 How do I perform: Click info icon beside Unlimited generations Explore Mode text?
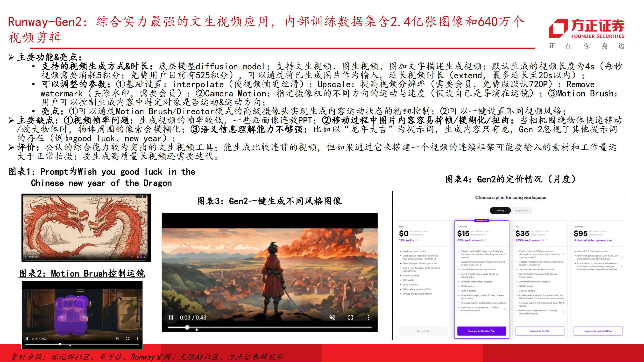tap(622, 257)
